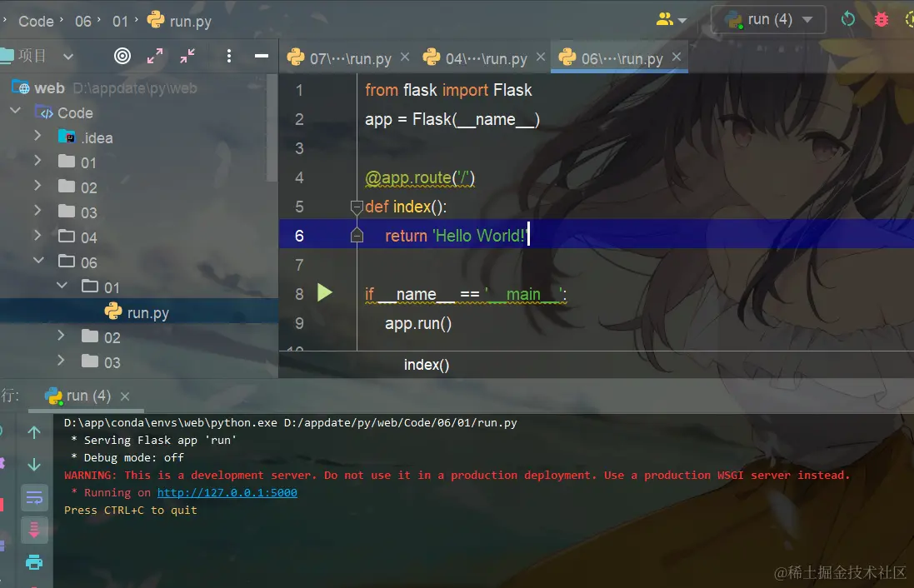Click index() in the editor breadcrumb bar
Screen dimensions: 914x588
(x=427, y=365)
